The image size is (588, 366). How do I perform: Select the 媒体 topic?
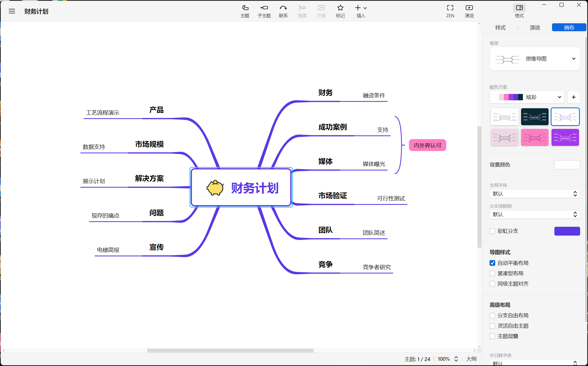(x=325, y=161)
